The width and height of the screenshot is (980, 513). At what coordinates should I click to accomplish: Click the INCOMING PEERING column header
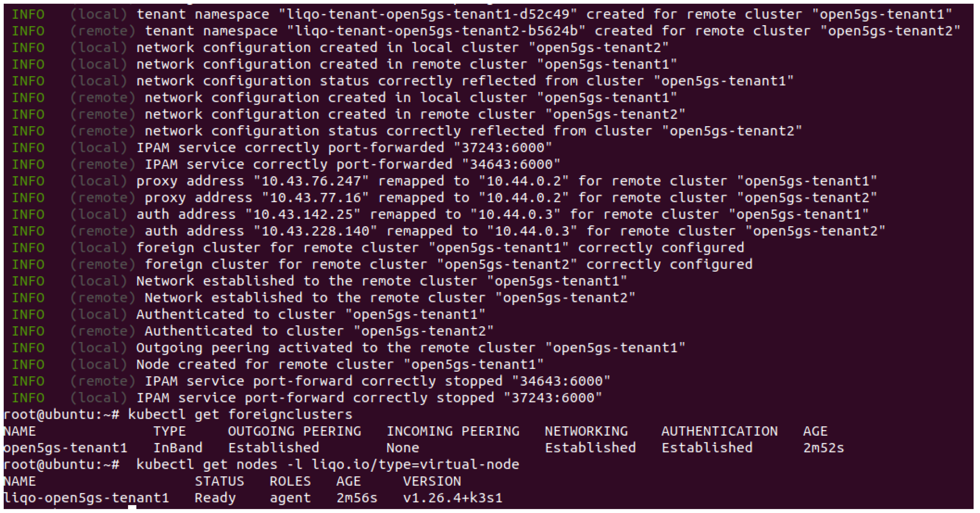[453, 431]
